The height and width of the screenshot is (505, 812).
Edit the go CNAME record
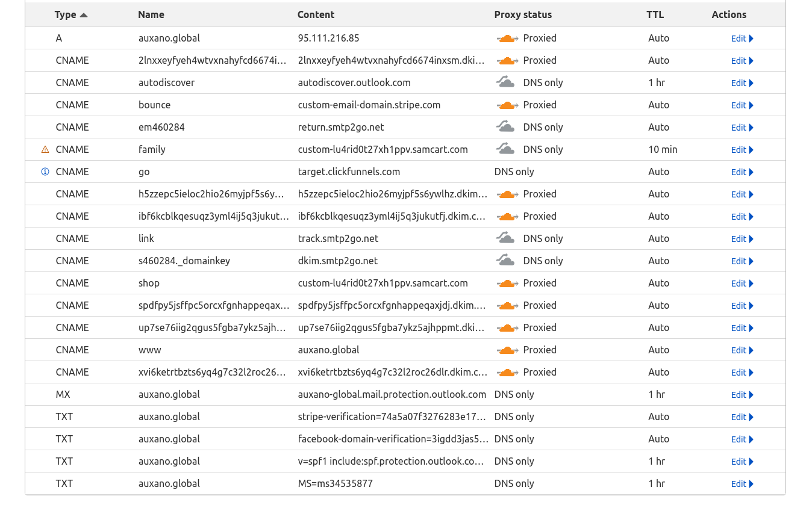click(742, 172)
